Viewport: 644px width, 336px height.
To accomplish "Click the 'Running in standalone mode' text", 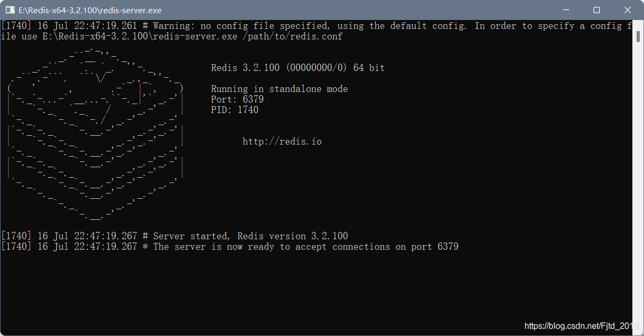I will 279,89.
